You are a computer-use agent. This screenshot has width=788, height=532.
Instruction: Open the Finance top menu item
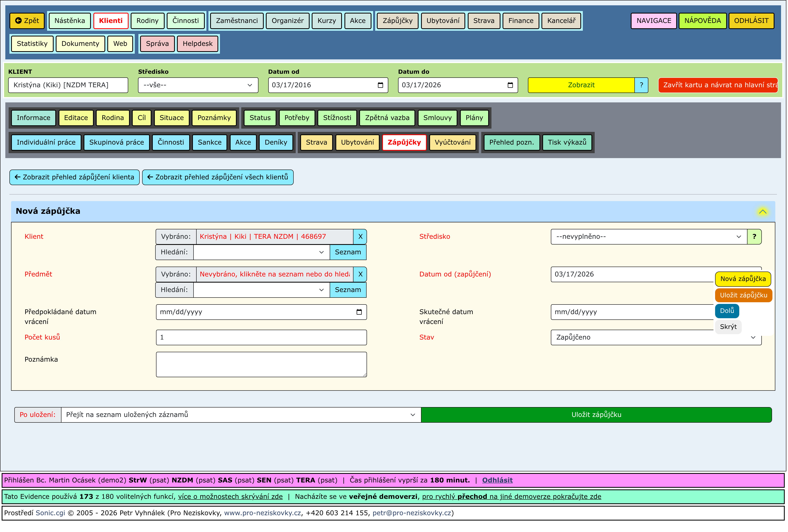click(x=521, y=21)
